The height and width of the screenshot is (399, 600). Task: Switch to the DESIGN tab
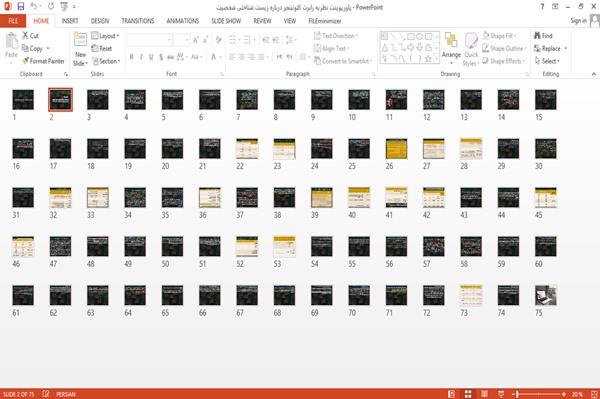(x=100, y=21)
